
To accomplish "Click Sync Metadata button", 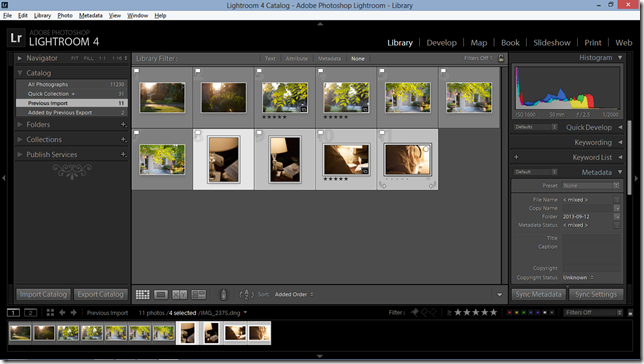I will [538, 295].
